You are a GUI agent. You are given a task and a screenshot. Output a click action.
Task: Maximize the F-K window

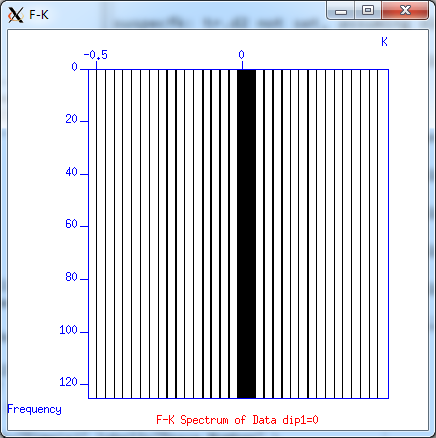pyautogui.click(x=368, y=10)
